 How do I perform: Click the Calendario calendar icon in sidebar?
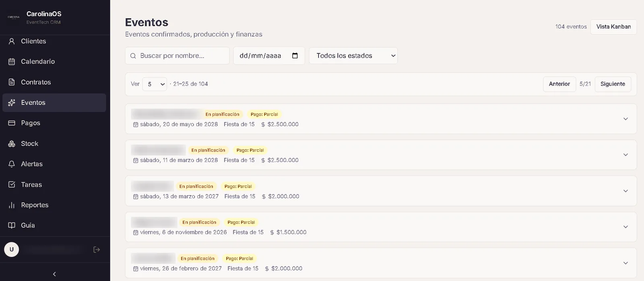click(12, 62)
